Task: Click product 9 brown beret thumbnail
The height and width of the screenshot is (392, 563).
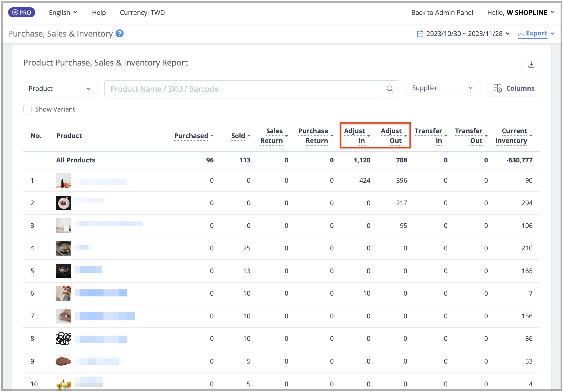Action: click(64, 361)
